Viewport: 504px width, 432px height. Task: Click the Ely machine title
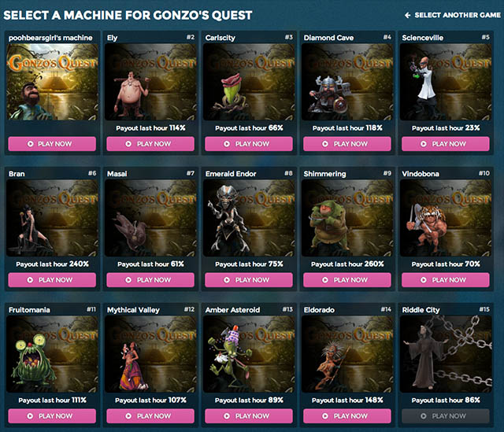[112, 38]
